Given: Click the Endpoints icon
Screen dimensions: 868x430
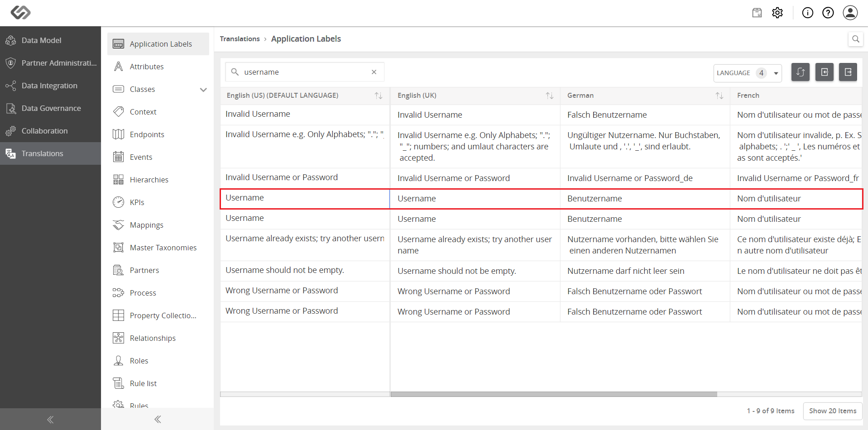Looking at the screenshot, I should [x=118, y=134].
